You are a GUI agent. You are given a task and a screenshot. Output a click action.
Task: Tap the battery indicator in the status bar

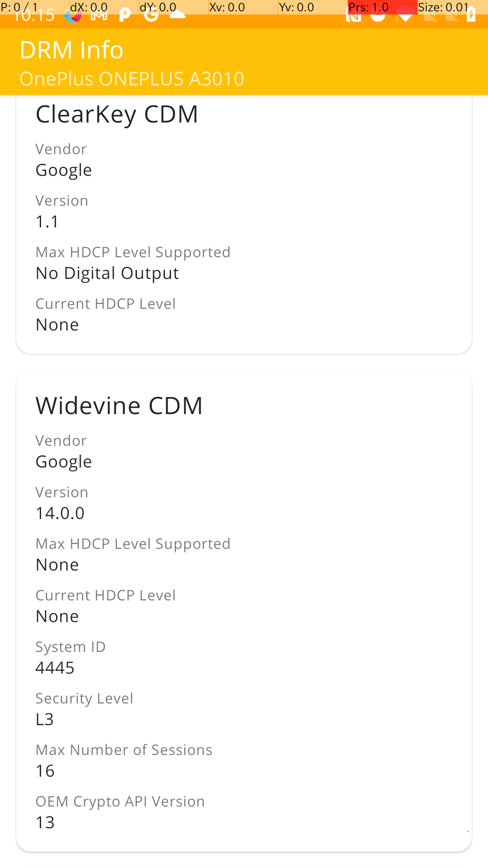[x=471, y=16]
